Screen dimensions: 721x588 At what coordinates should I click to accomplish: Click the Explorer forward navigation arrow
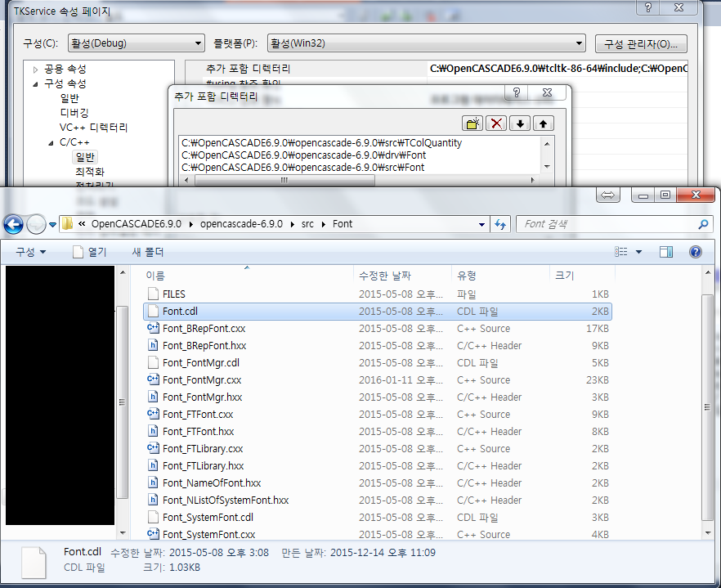(x=36, y=225)
